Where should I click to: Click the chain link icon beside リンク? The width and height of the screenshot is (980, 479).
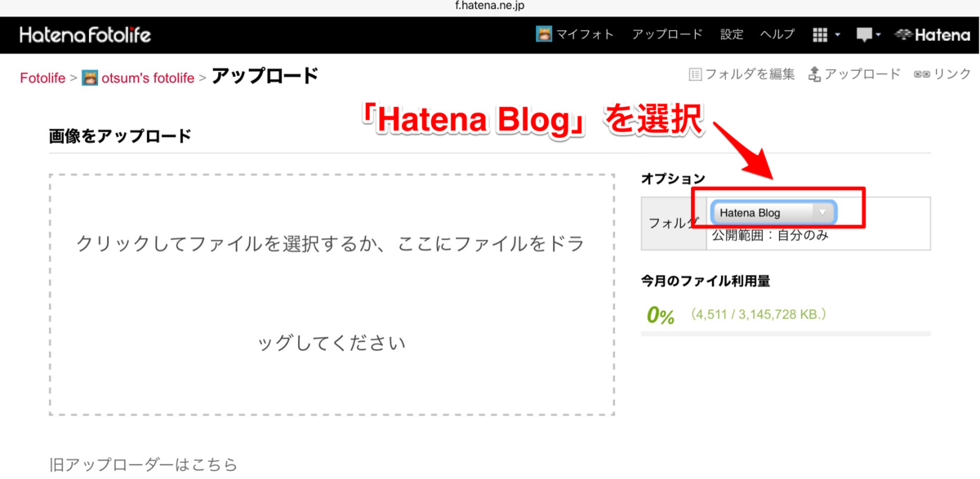click(922, 74)
